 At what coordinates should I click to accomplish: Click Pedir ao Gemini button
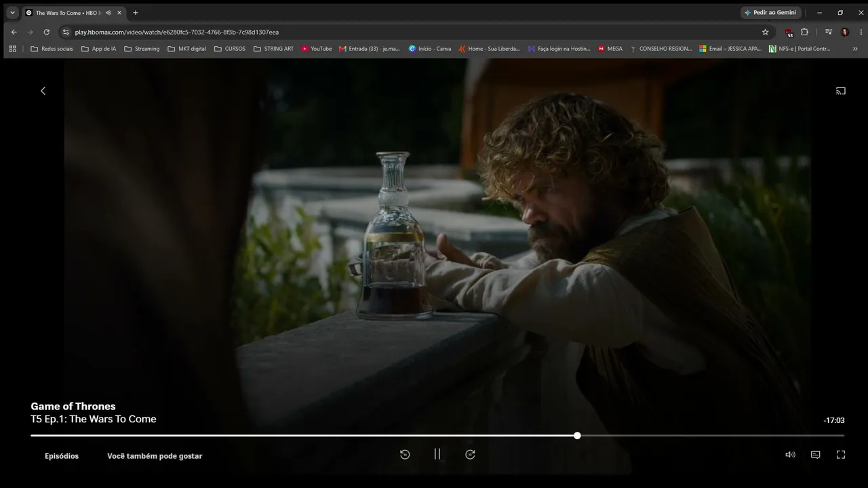point(771,12)
